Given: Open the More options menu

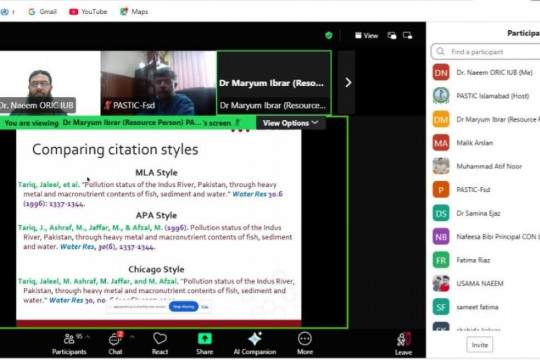Looking at the screenshot, I should pyautogui.click(x=305, y=344).
